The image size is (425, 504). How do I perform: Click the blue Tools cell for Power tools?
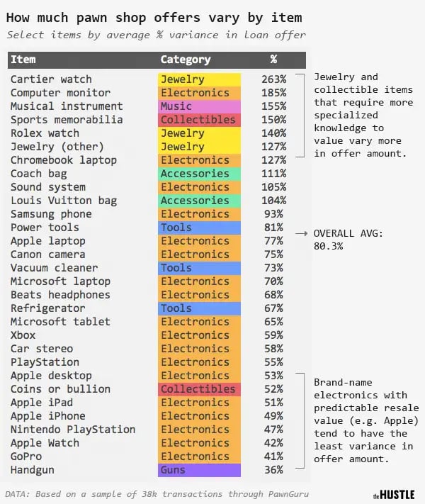pos(199,228)
